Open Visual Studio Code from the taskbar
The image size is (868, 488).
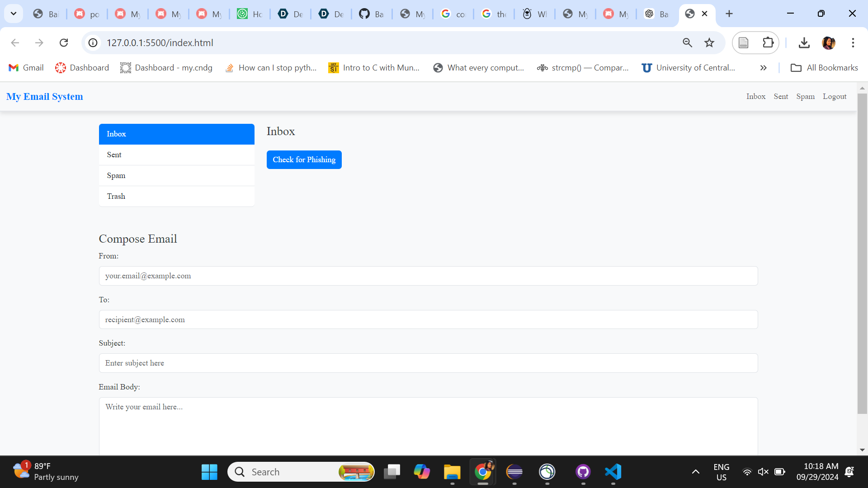(x=613, y=472)
